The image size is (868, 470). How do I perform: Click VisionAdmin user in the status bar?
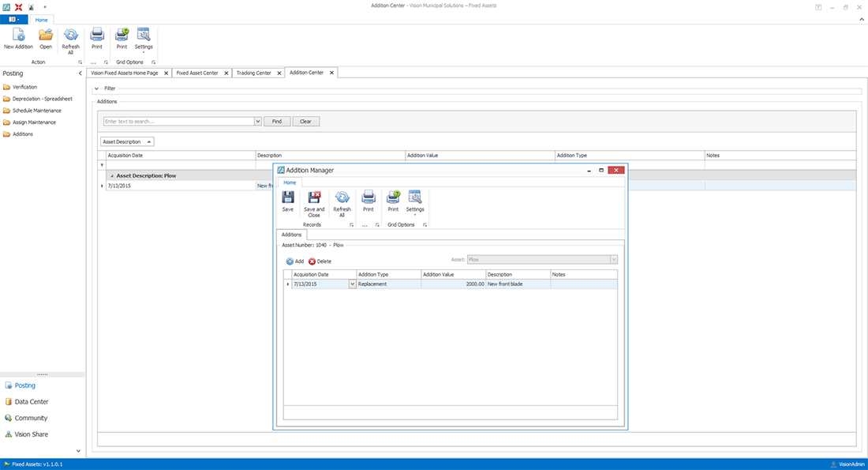(x=847, y=464)
